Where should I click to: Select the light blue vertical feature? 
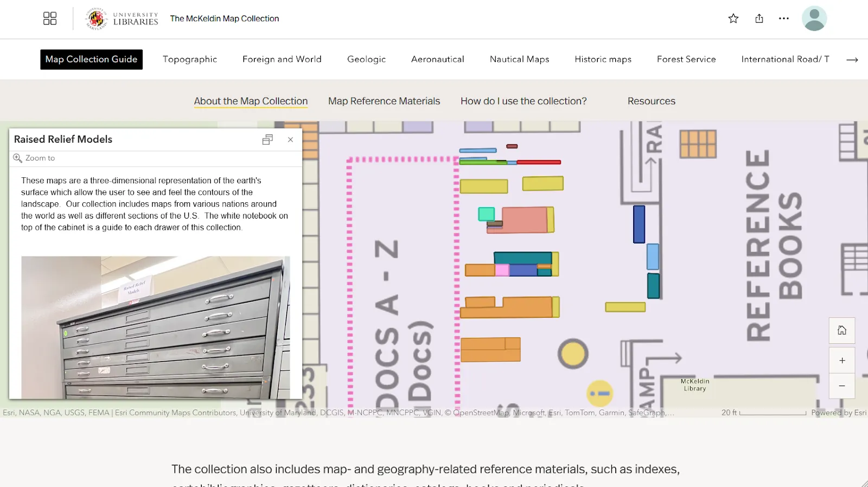(653, 257)
